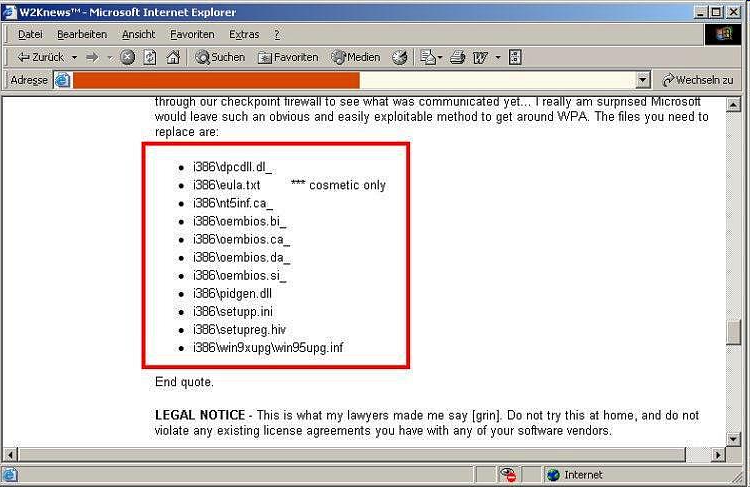
Task: Click the Zurück back button
Action: coord(41,57)
